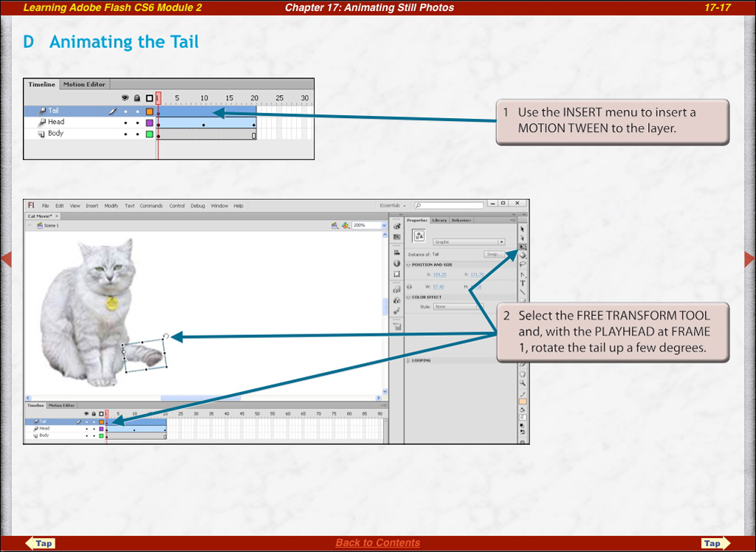This screenshot has width=756, height=552.
Task: Select the 3D Rotation tool
Action: pos(522,255)
